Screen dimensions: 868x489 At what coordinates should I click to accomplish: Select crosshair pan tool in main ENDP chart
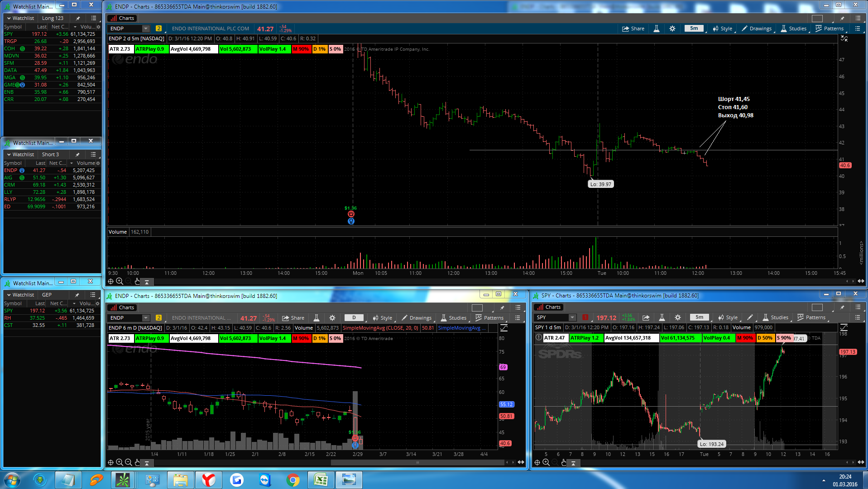[x=110, y=282]
